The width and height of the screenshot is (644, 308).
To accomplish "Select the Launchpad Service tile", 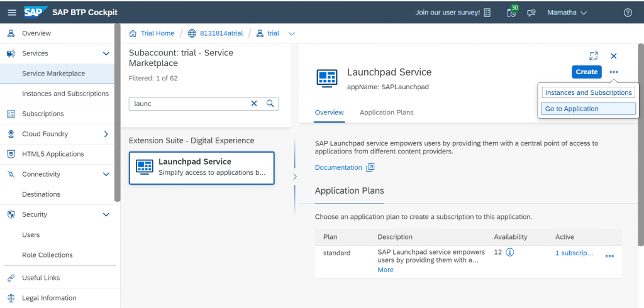I will click(x=202, y=168).
